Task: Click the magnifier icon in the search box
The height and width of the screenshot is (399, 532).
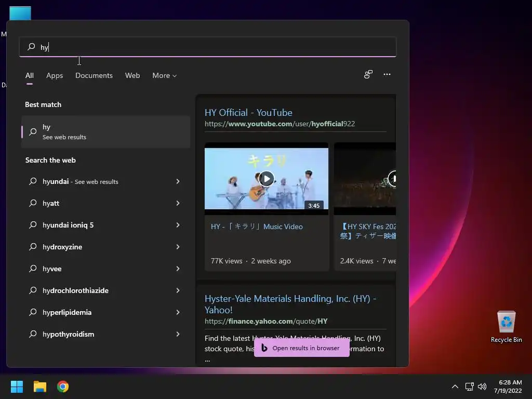Action: (31, 46)
